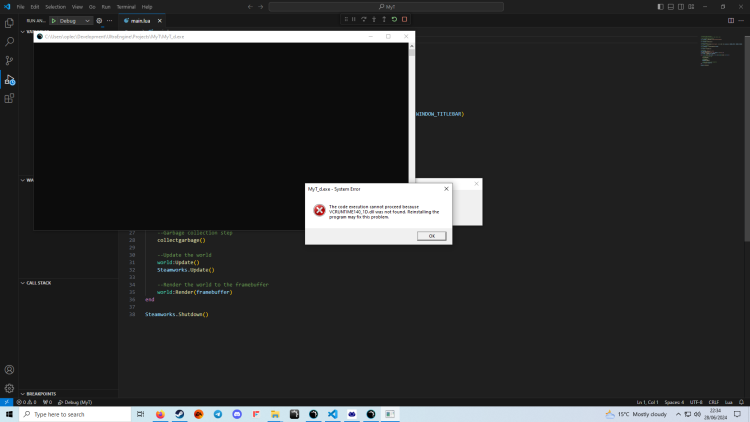Screen dimensions: 750x422
Task: Close the main.lua tab
Action: point(160,21)
